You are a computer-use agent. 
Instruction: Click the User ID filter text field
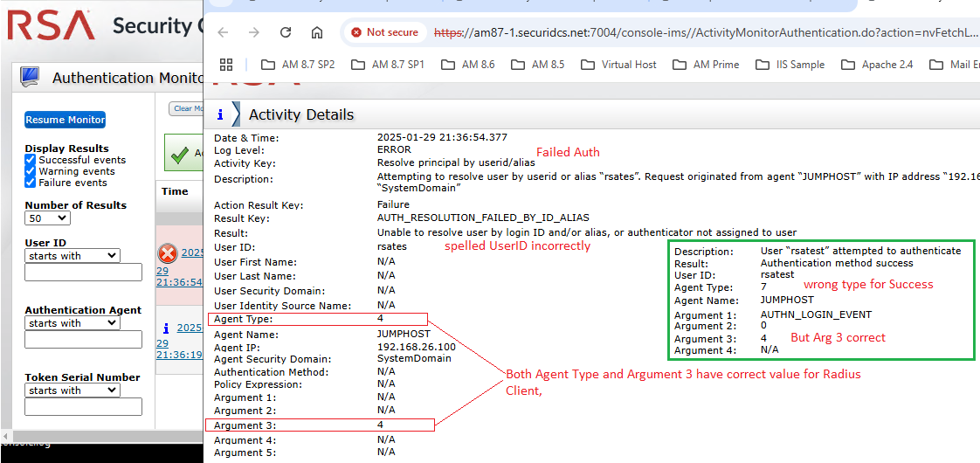point(83,272)
